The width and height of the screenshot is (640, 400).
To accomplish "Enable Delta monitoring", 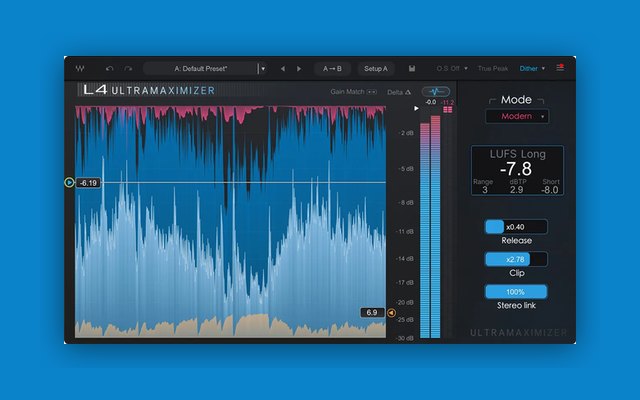I will pos(399,92).
